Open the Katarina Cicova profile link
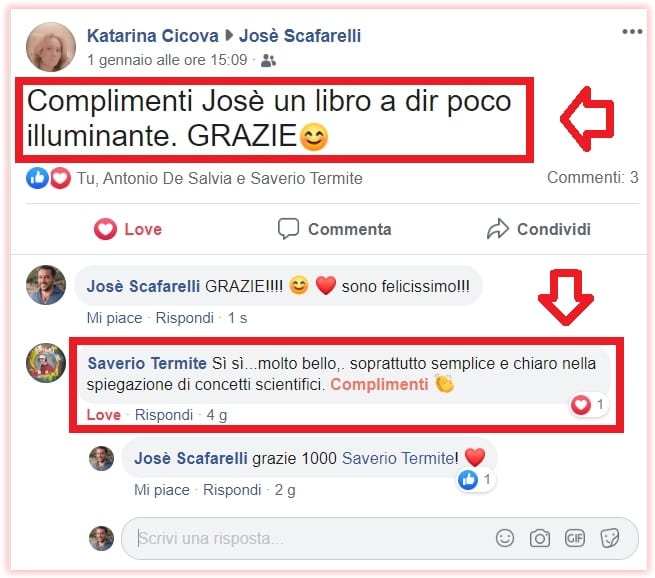This screenshot has height=578, width=655. click(x=152, y=36)
